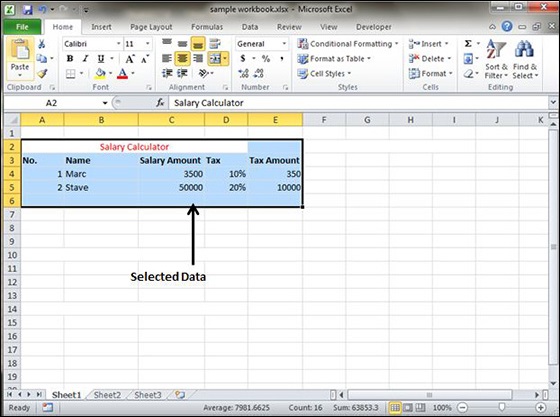Apply Percent Style format
This screenshot has height=417, width=560.
pos(266,58)
